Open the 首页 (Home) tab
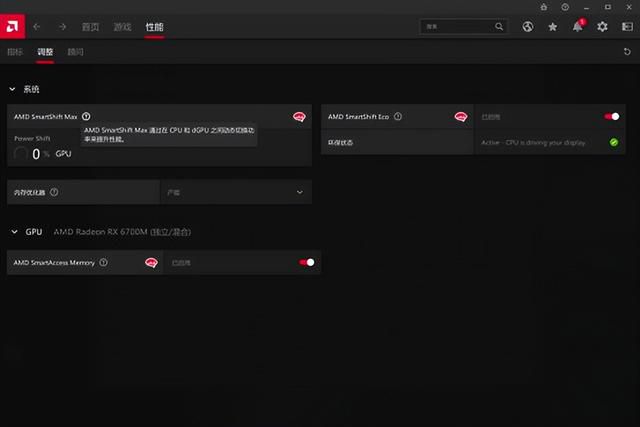This screenshot has height=427, width=640. (90, 27)
